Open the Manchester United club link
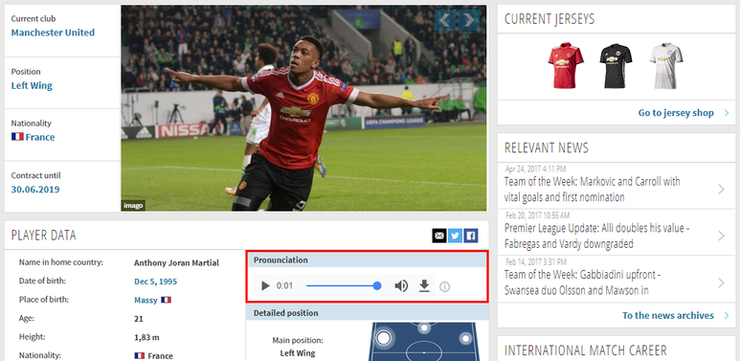 53,33
